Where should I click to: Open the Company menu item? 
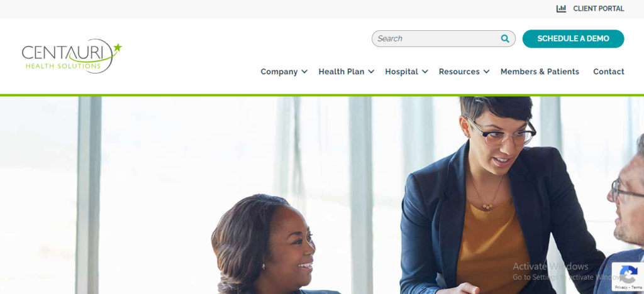pos(279,72)
